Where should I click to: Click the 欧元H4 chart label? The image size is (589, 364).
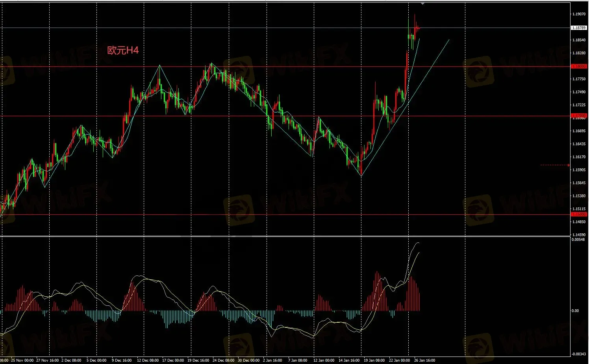click(x=123, y=50)
